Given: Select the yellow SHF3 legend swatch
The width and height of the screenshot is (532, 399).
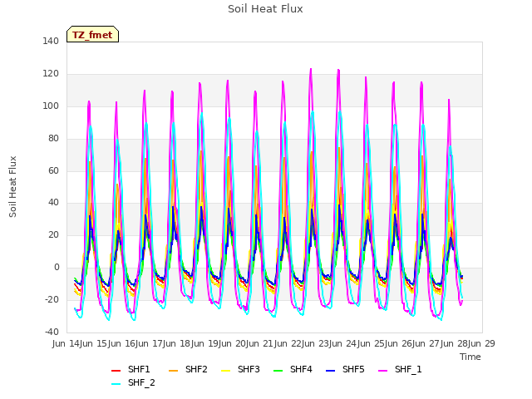Looking at the screenshot, I should 225,370.
